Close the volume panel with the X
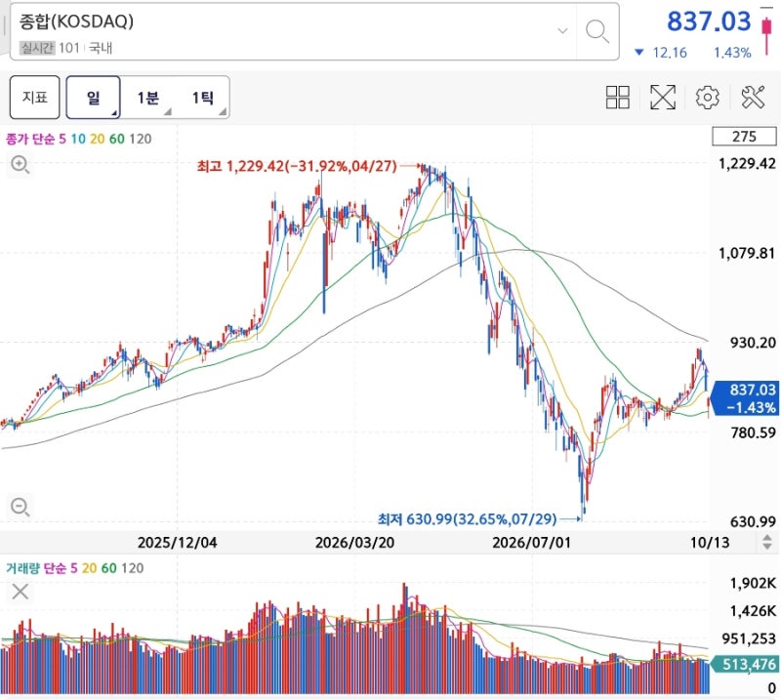The width and height of the screenshot is (781, 700). pos(21,592)
